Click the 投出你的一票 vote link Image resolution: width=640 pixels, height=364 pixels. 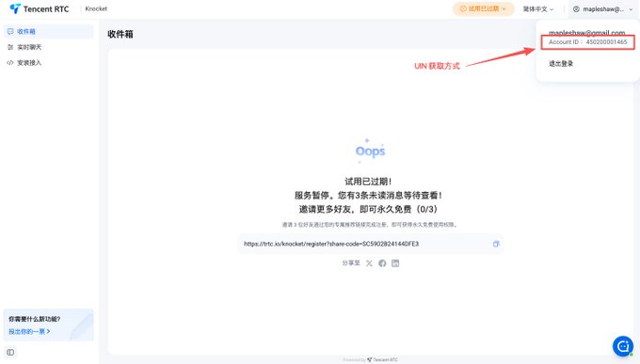tap(29, 331)
